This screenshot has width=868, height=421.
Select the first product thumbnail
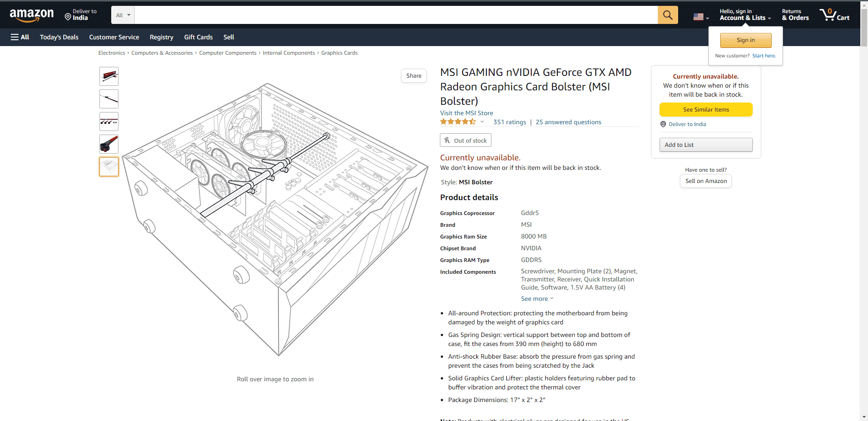coord(109,76)
